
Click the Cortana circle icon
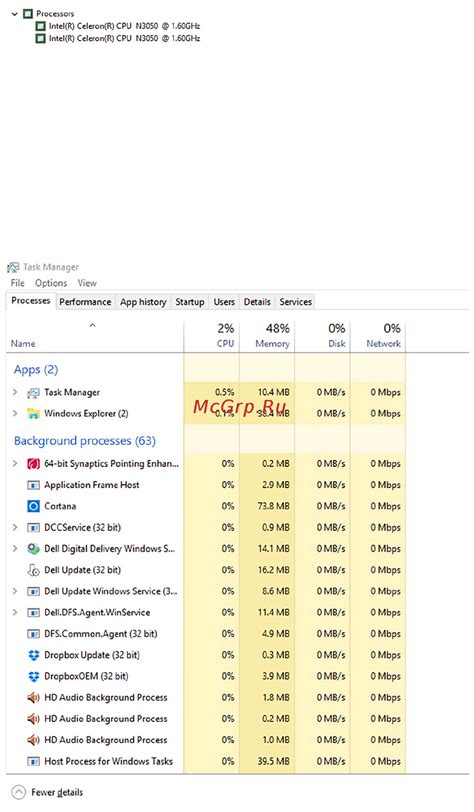click(33, 506)
